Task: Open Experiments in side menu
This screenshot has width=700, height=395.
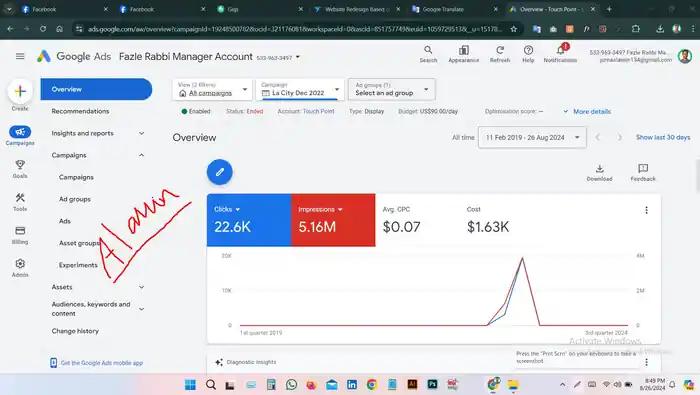Action: click(x=78, y=265)
